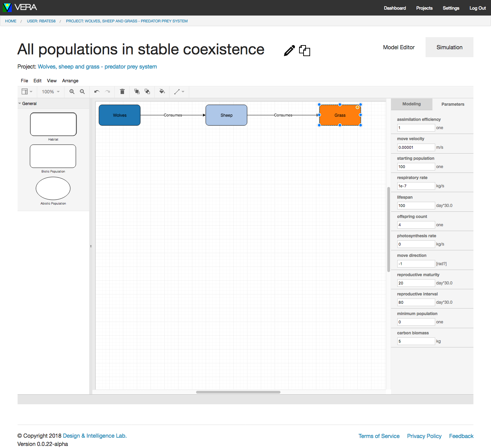Image resolution: width=491 pixels, height=448 pixels.
Task: Send selection to back
Action: pos(147,92)
